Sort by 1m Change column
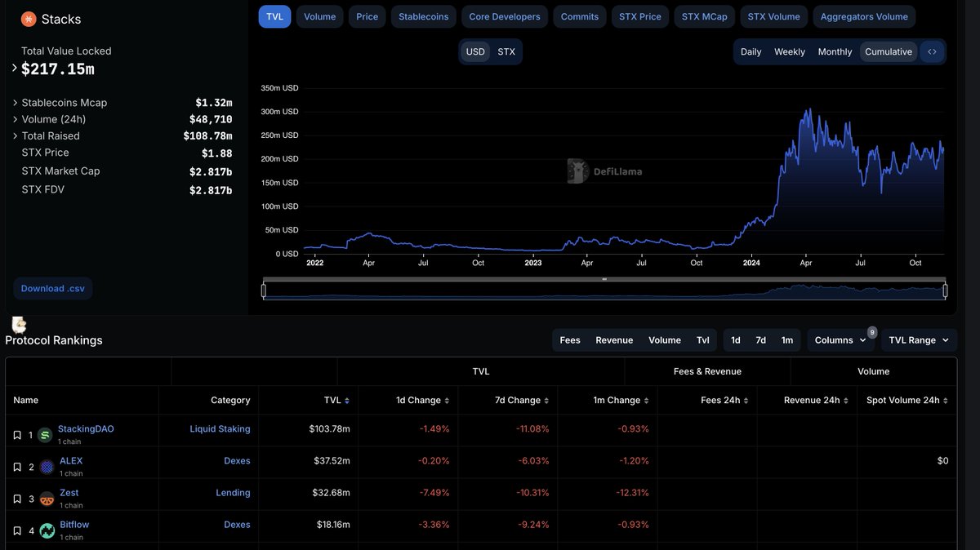Image resolution: width=980 pixels, height=550 pixels. pos(646,401)
